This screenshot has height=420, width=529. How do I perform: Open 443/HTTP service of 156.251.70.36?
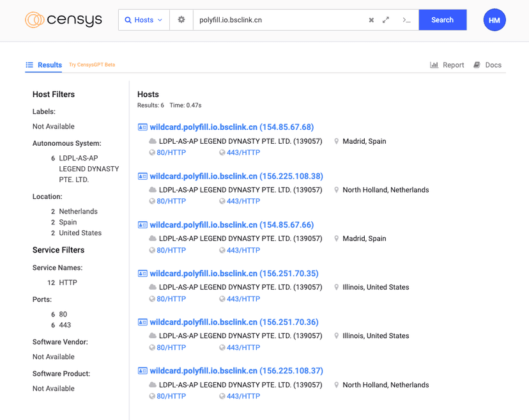pos(243,347)
